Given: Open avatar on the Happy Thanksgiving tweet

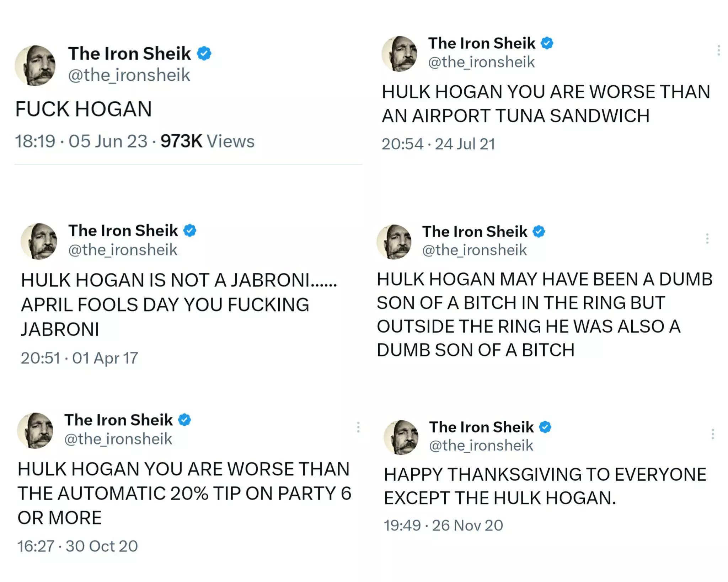Looking at the screenshot, I should tap(401, 437).
